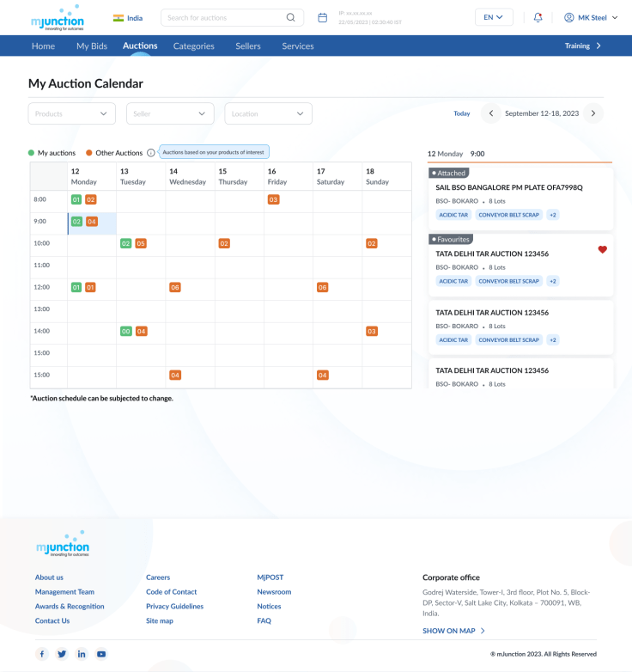This screenshot has height=672, width=632.
Task: Toggle favourite heart on TATA Delhi auction
Action: tap(602, 250)
